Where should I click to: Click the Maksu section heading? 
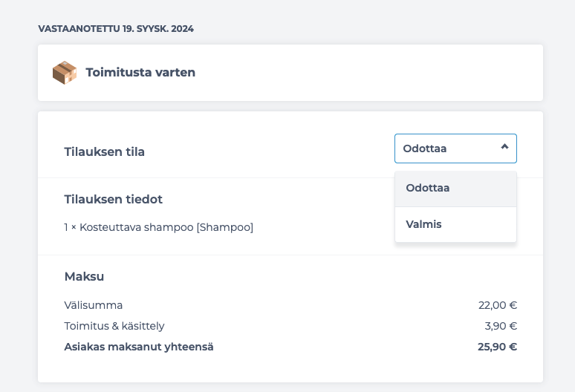pyautogui.click(x=84, y=276)
